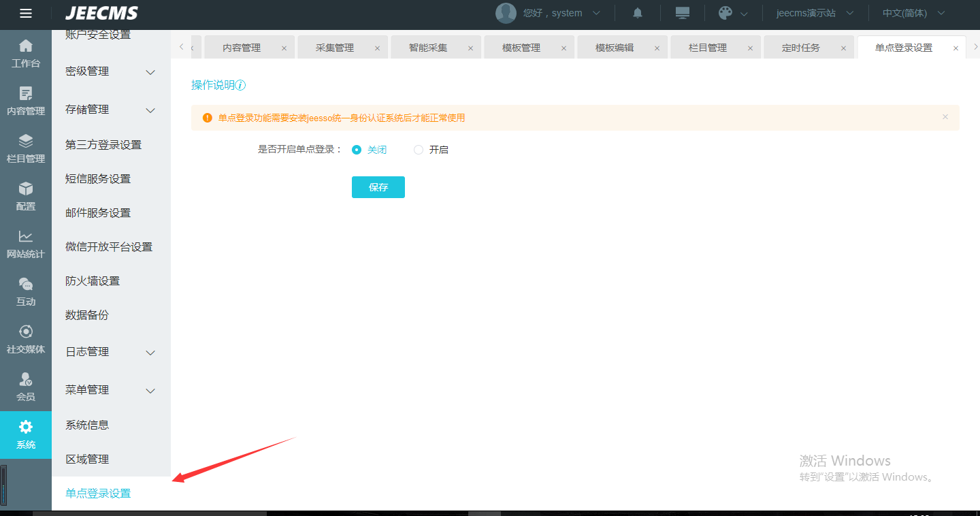The image size is (980, 516).
Task: Select the 关闭 radio button
Action: click(x=357, y=150)
